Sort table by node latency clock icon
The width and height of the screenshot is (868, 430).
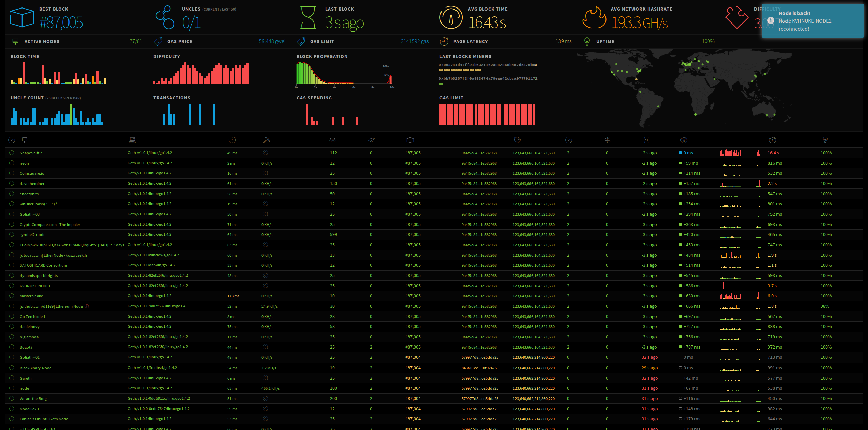232,140
